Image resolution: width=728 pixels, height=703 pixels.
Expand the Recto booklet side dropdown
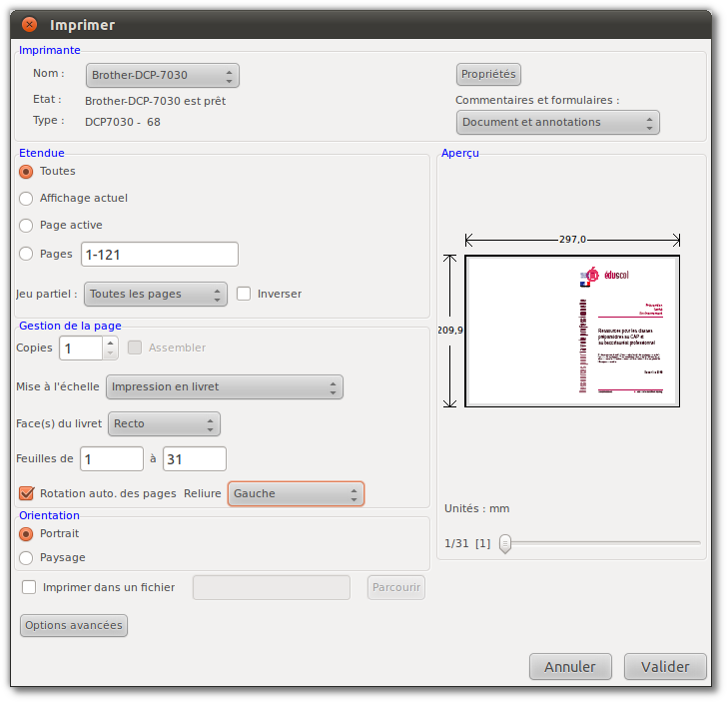[x=164, y=424]
